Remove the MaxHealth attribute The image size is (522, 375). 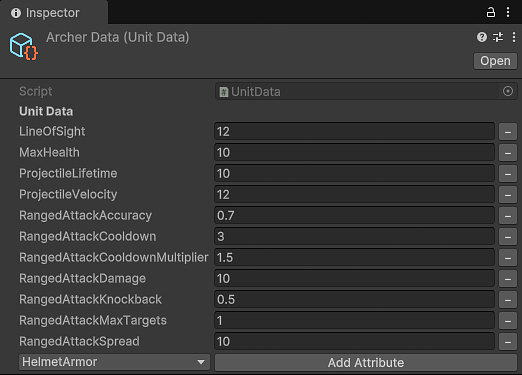pyautogui.click(x=508, y=153)
